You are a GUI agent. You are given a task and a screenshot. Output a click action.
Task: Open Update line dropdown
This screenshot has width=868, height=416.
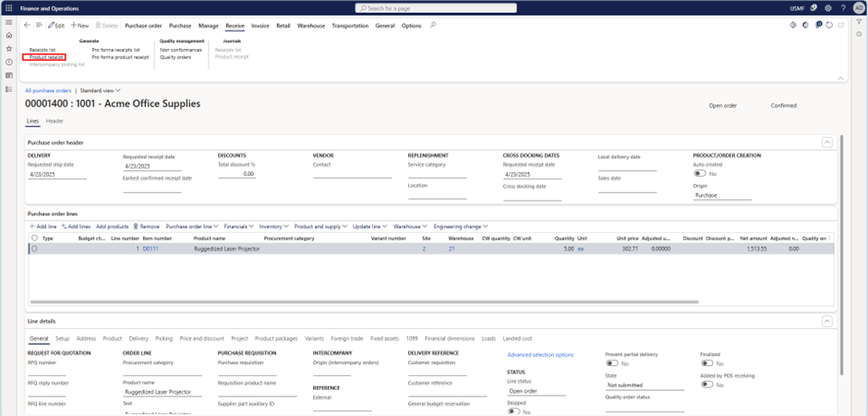pyautogui.click(x=369, y=226)
